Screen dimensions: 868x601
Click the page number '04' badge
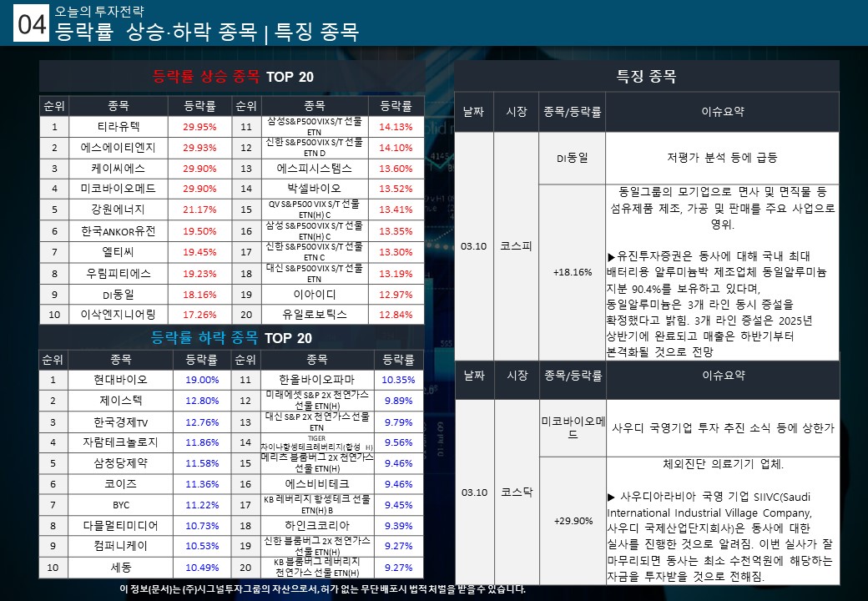click(x=31, y=23)
